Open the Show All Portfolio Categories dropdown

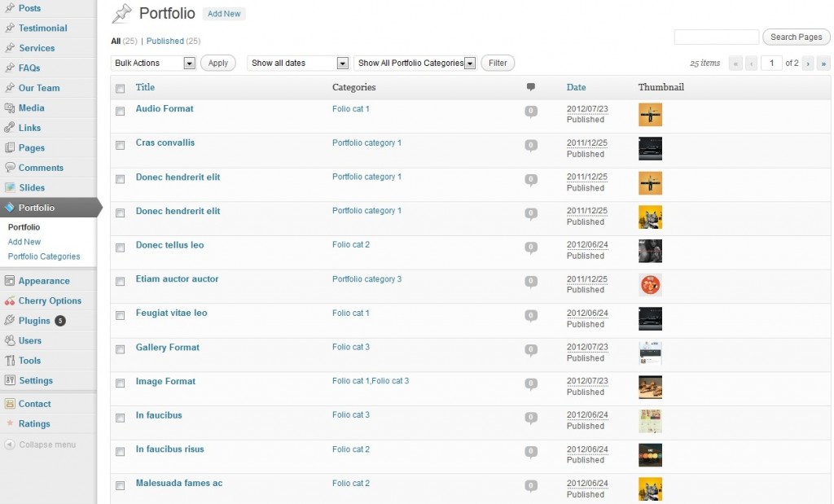coord(415,63)
